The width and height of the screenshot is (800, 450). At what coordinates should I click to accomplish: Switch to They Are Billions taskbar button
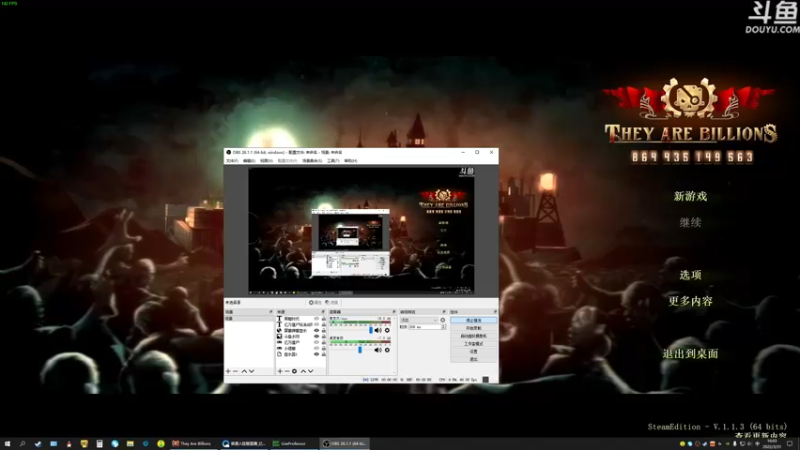tap(193, 443)
